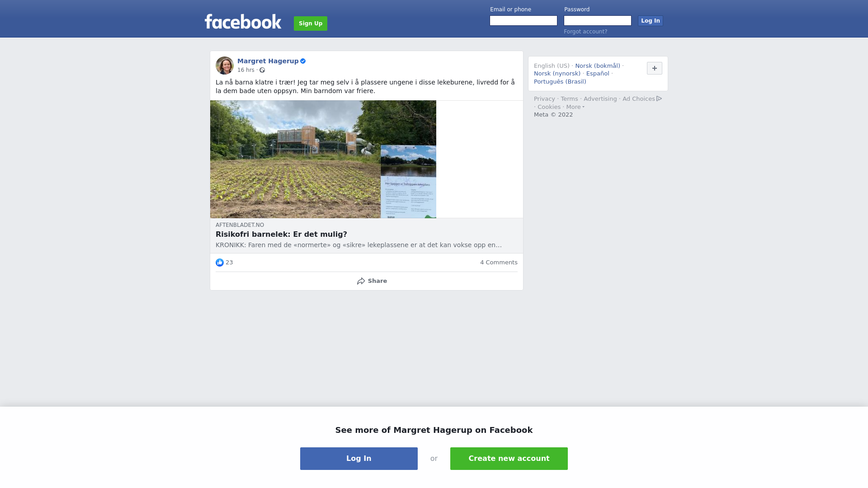The width and height of the screenshot is (868, 488).
Task: Click the plus button to add more languages
Action: click(x=655, y=68)
